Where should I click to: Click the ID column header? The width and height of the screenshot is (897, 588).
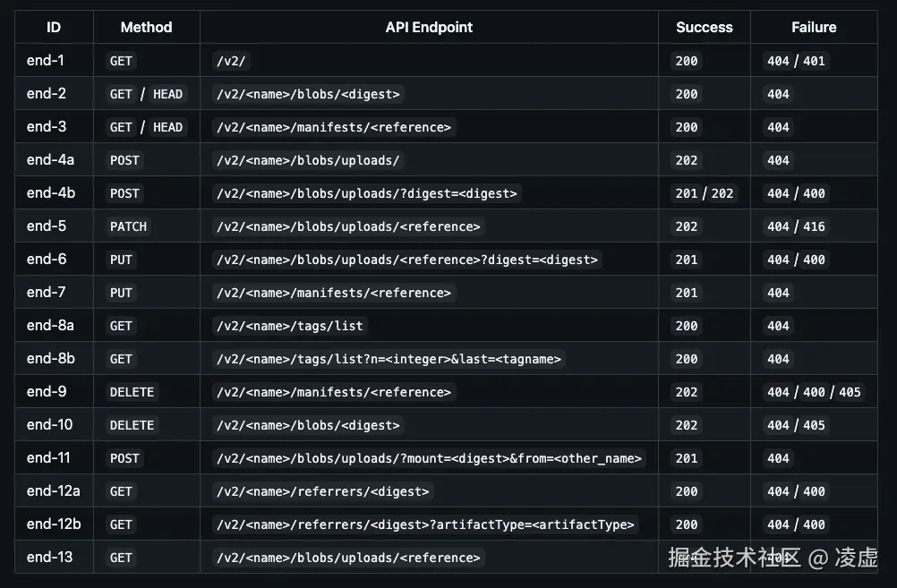coord(54,27)
